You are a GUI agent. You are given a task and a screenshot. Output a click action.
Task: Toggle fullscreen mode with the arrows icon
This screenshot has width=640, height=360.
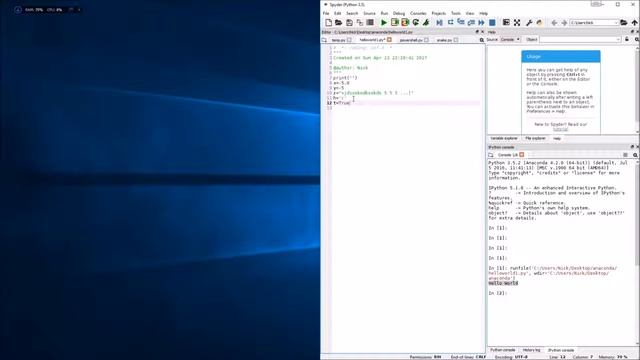517,23
